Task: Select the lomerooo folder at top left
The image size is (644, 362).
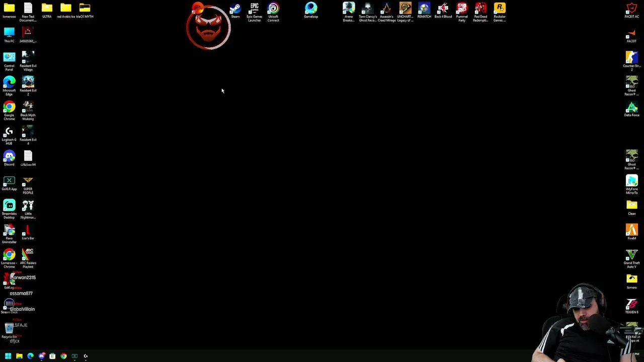Action: pyautogui.click(x=9, y=11)
